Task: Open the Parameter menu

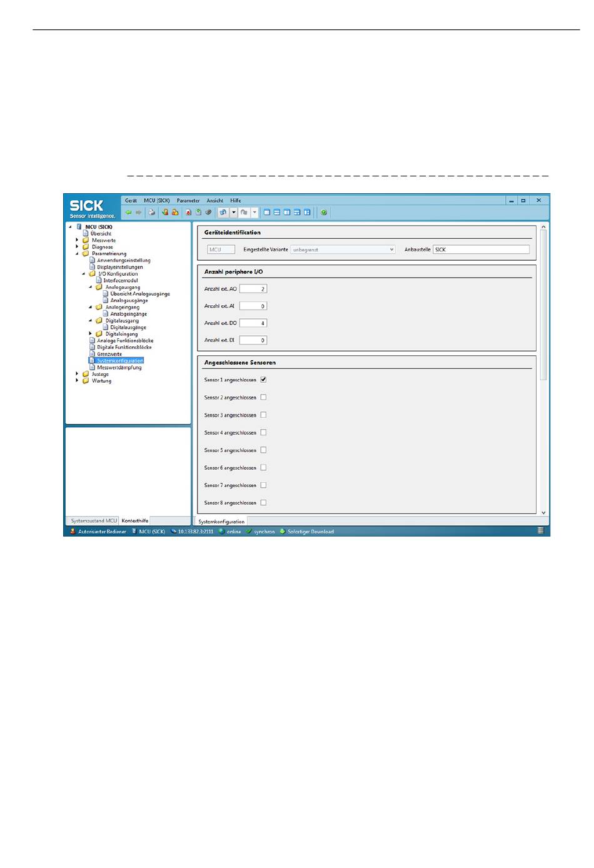Action: [188, 201]
